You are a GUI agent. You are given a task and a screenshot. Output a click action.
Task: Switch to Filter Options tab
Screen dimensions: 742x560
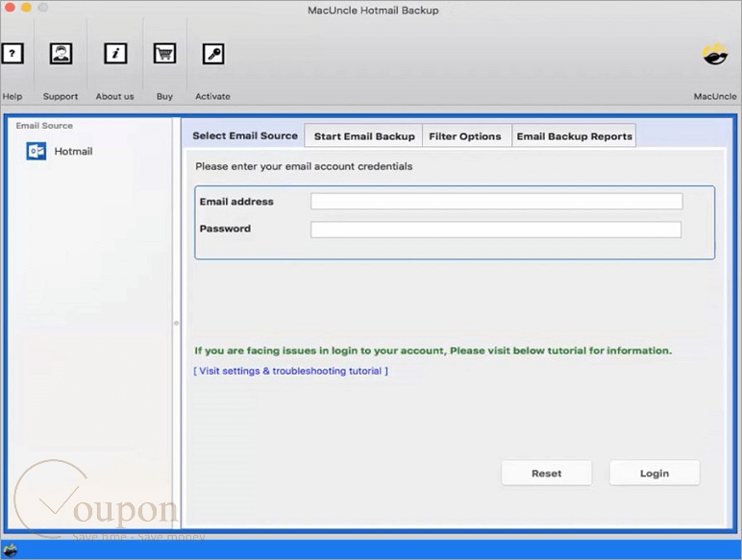coord(465,136)
